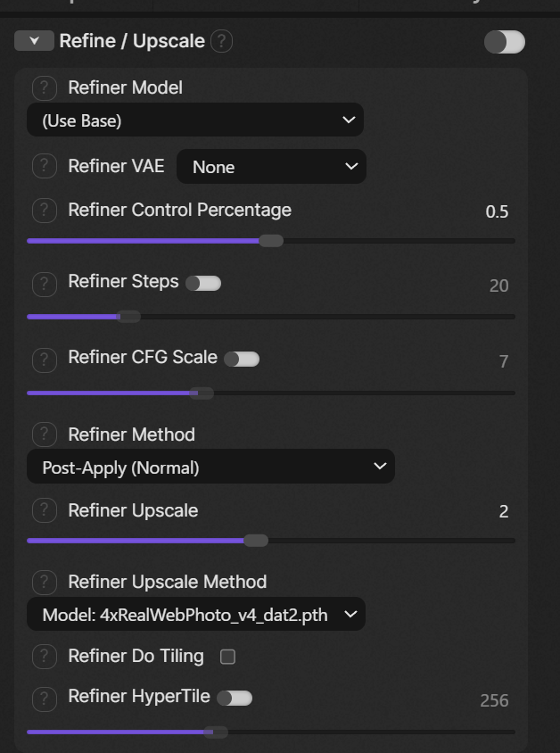Open the Refiner VAE dropdown
The width and height of the screenshot is (560, 753).
tap(271, 167)
